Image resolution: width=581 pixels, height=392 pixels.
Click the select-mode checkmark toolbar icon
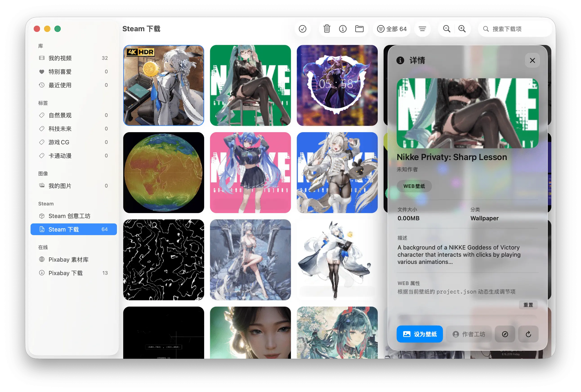coord(302,29)
